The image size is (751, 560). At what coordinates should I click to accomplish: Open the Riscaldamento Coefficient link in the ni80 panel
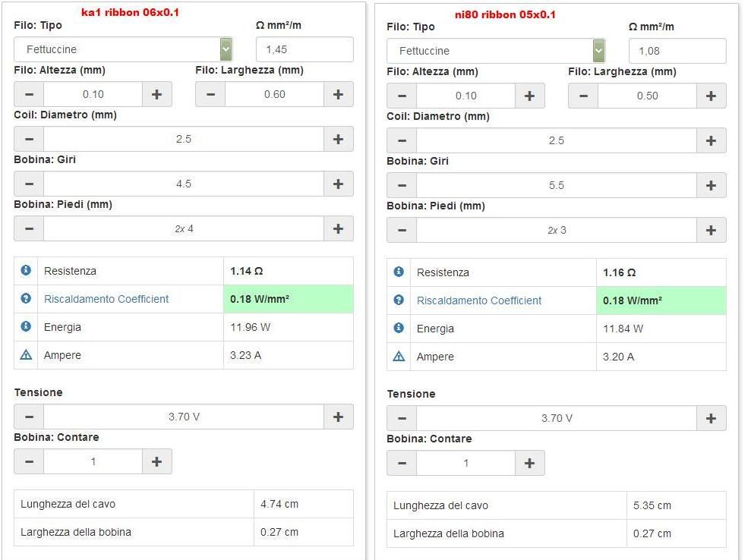click(x=479, y=300)
